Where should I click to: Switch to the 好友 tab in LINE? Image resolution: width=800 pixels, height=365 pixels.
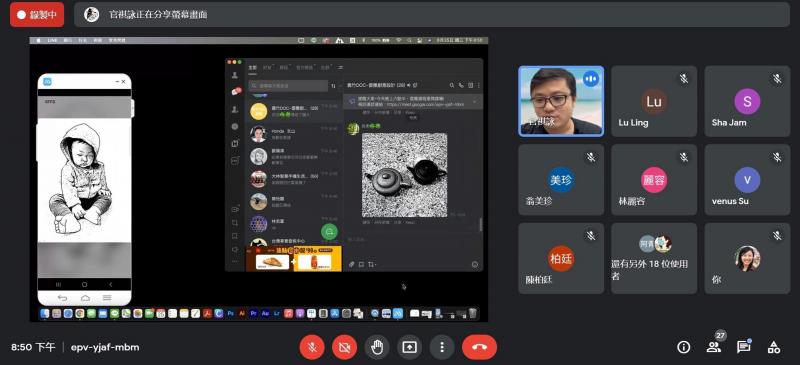click(x=267, y=67)
